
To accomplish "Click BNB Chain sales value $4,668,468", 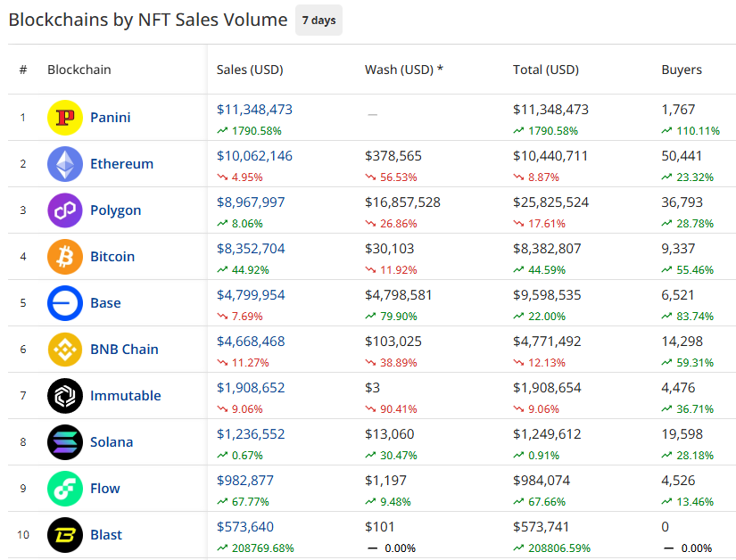I will click(x=251, y=342).
